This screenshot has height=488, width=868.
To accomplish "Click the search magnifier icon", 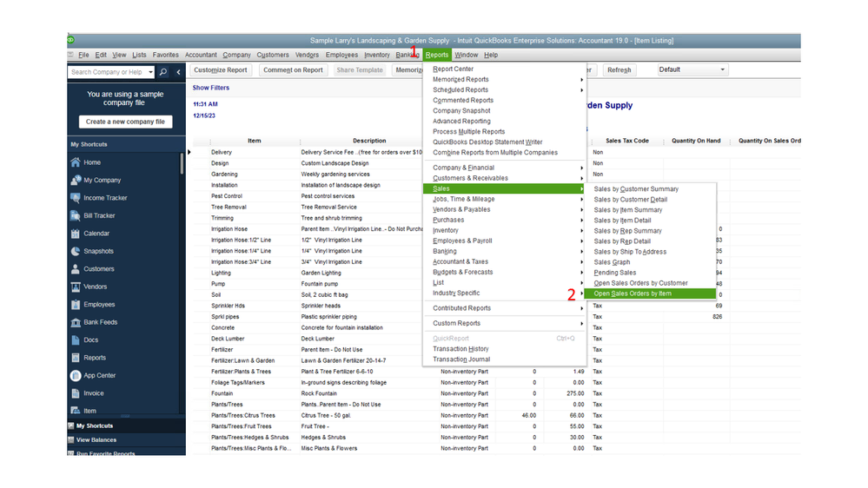I will 163,72.
